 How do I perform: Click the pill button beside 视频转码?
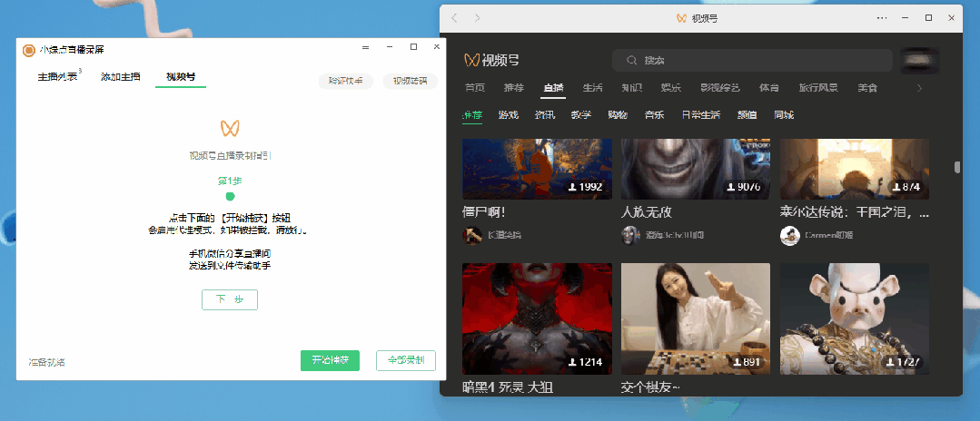[346, 81]
